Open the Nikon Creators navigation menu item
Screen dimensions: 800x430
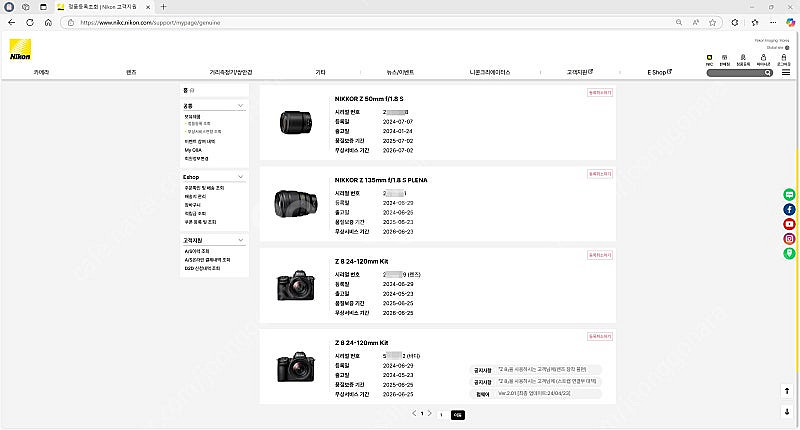(x=489, y=72)
